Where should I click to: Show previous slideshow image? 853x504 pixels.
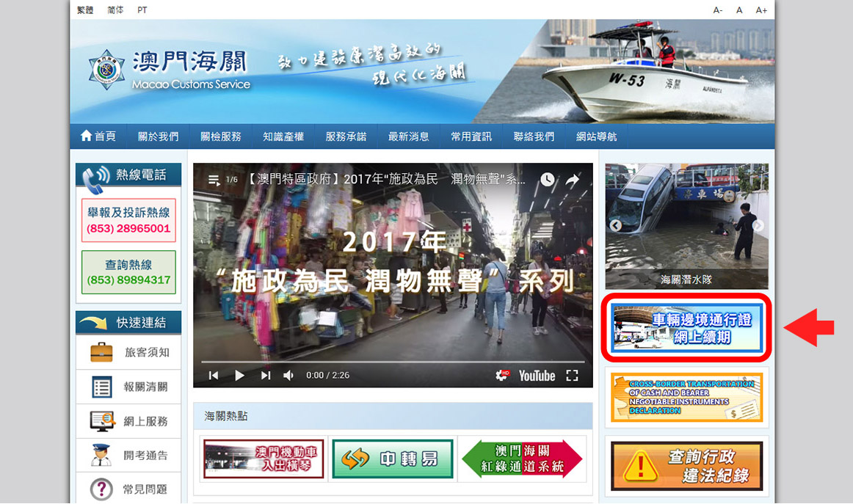coord(616,226)
